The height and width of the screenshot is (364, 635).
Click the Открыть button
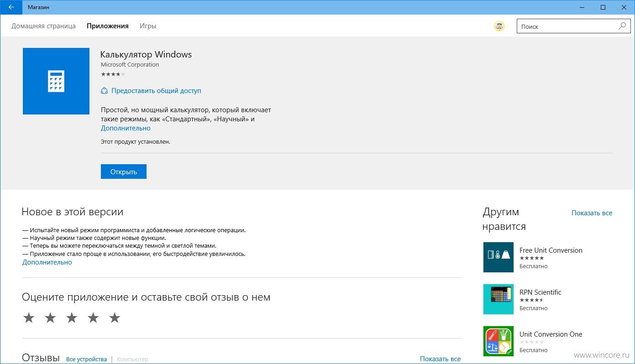coord(124,172)
